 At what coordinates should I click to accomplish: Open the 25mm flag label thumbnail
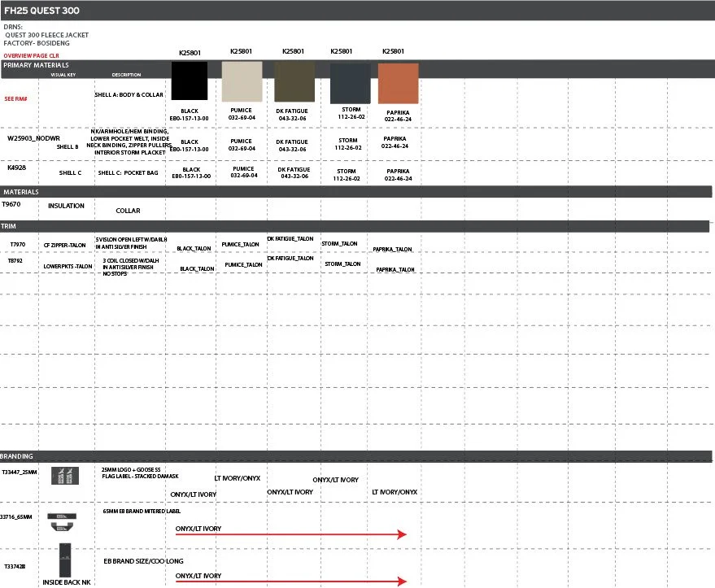click(65, 476)
